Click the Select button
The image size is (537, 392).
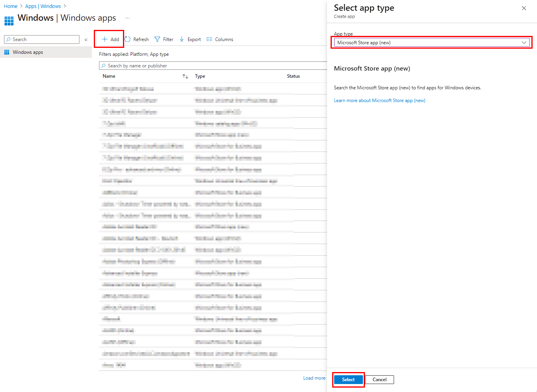[348, 380]
